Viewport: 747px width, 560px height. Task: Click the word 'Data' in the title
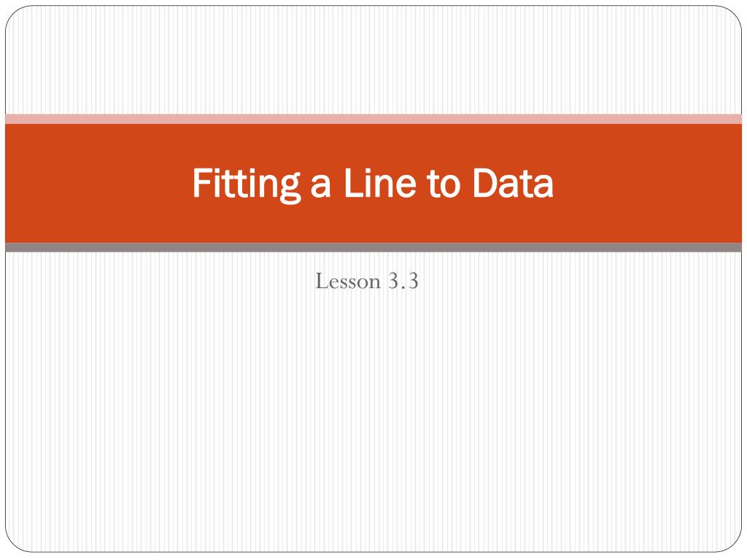pyautogui.click(x=513, y=183)
